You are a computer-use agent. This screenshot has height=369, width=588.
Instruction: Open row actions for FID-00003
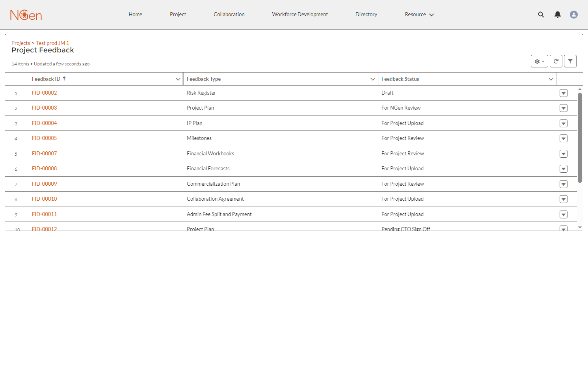point(564,108)
